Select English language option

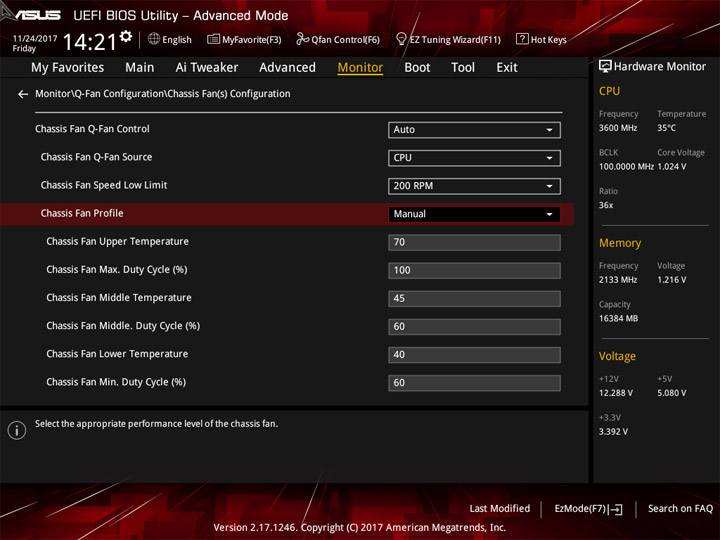[x=177, y=40]
